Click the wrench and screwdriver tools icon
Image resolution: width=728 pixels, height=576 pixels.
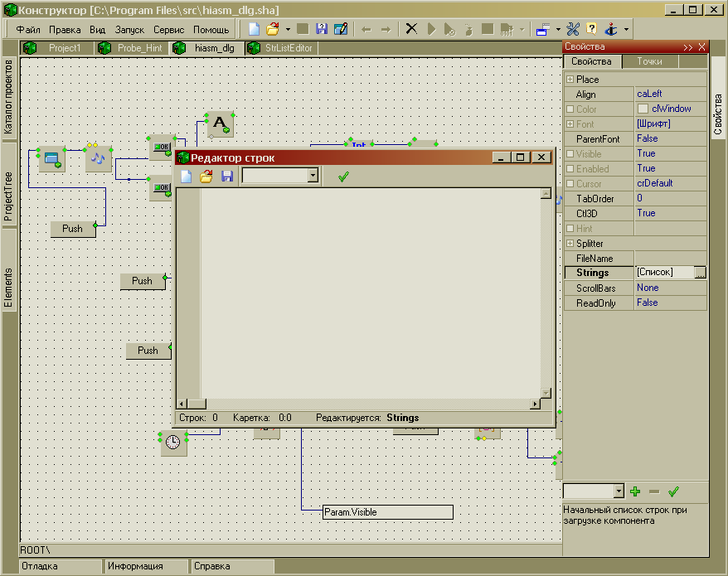tap(573, 29)
